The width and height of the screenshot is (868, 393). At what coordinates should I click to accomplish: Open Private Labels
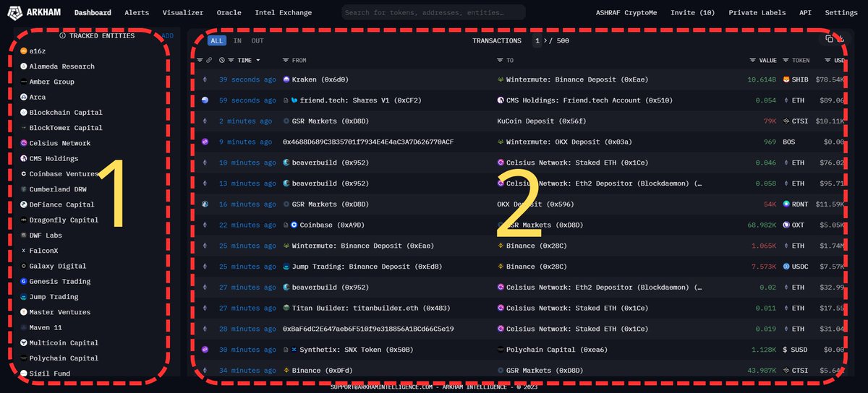click(757, 13)
